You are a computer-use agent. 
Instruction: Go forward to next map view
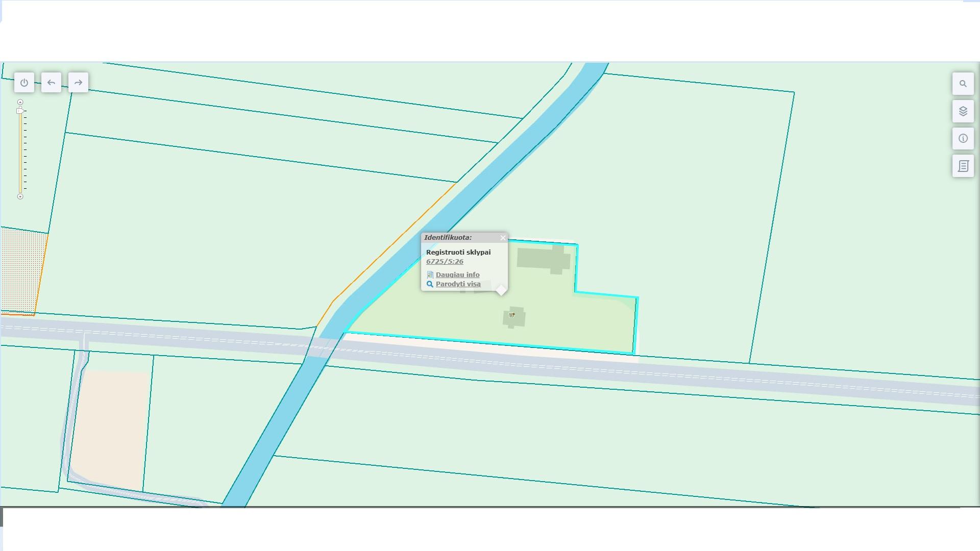tap(78, 83)
